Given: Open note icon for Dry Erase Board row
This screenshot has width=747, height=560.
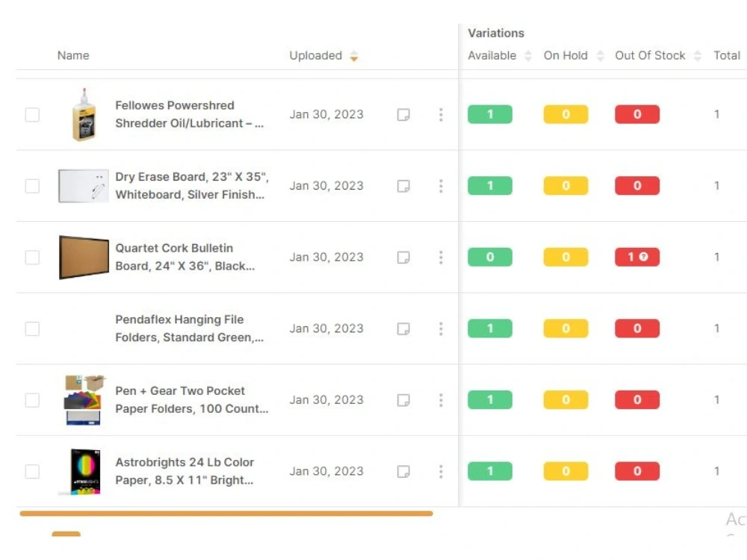Looking at the screenshot, I should pyautogui.click(x=403, y=186).
